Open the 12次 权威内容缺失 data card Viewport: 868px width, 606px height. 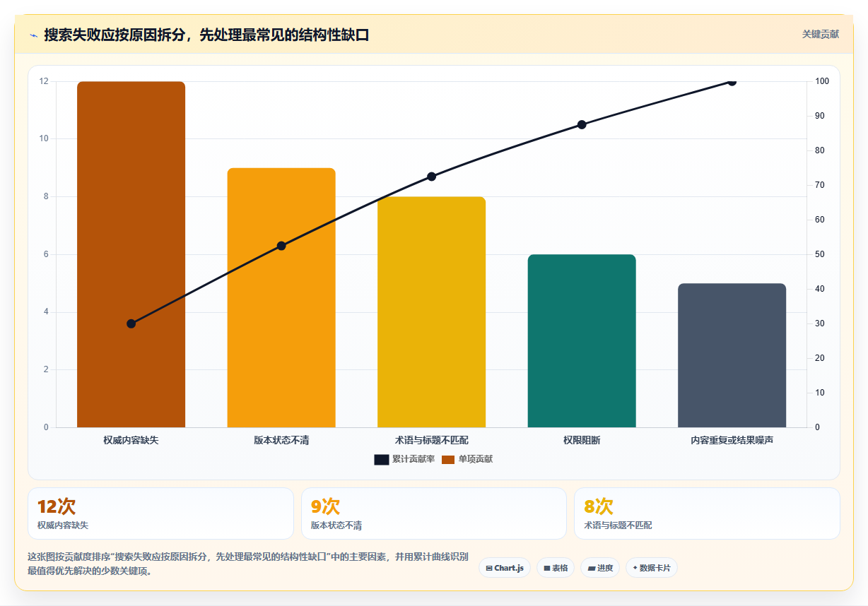click(160, 513)
